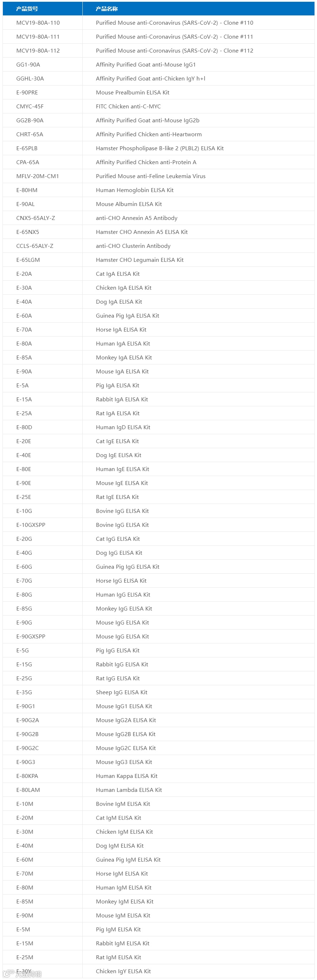Select Chicken IgY ELISA Kit
Screen dimensions: 317x980
pos(124,971)
